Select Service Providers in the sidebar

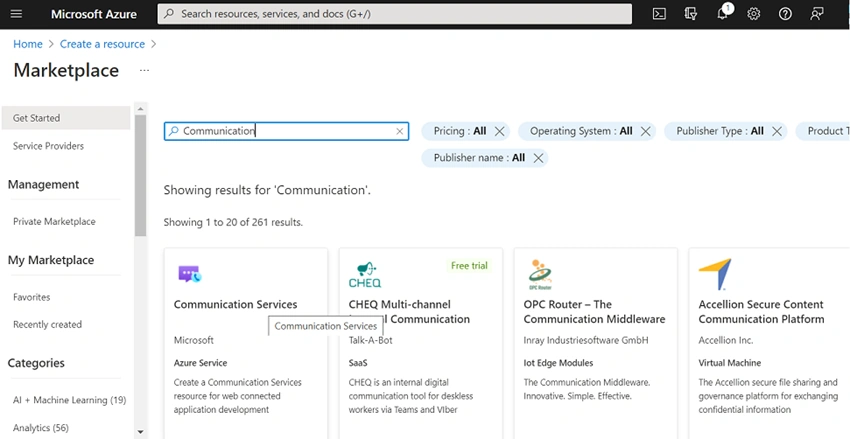pos(48,146)
